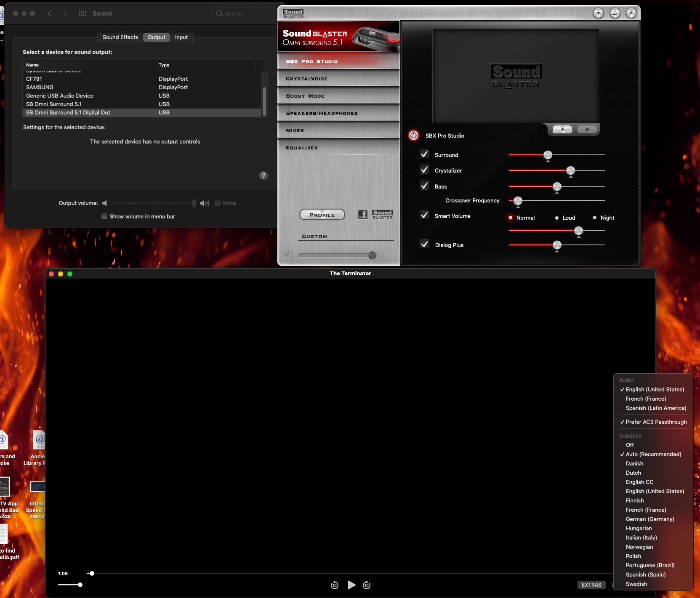This screenshot has width=700, height=598.
Task: Uncheck the Surround checkbox
Action: (424, 154)
